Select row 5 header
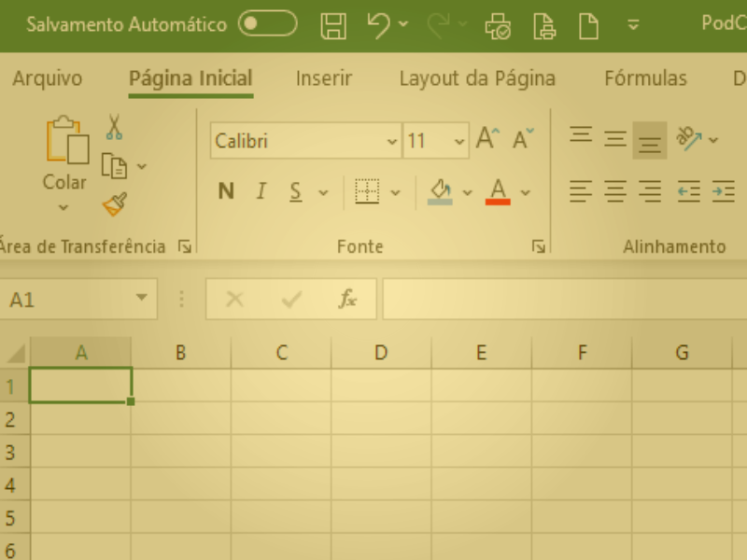This screenshot has width=747, height=560. (14, 518)
